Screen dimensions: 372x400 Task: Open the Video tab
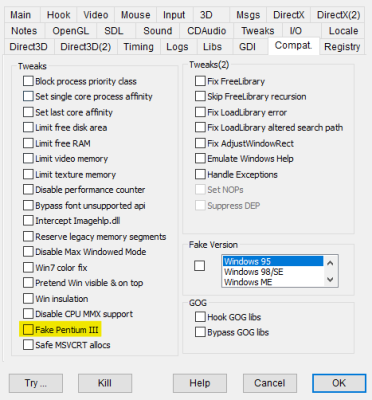pyautogui.click(x=96, y=15)
